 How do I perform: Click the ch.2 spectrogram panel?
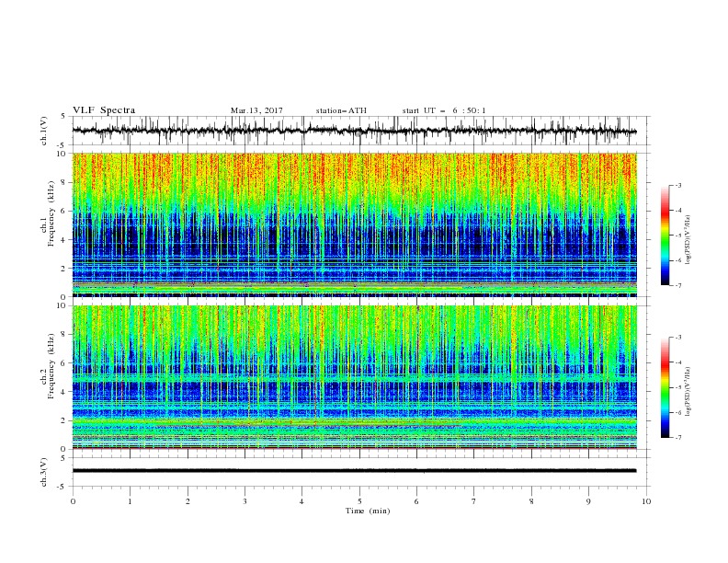354,377
